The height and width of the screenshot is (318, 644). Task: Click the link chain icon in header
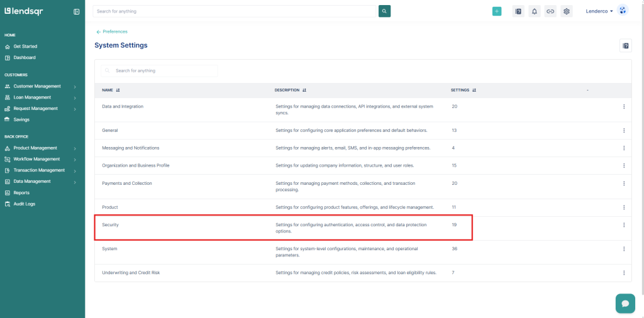(550, 11)
